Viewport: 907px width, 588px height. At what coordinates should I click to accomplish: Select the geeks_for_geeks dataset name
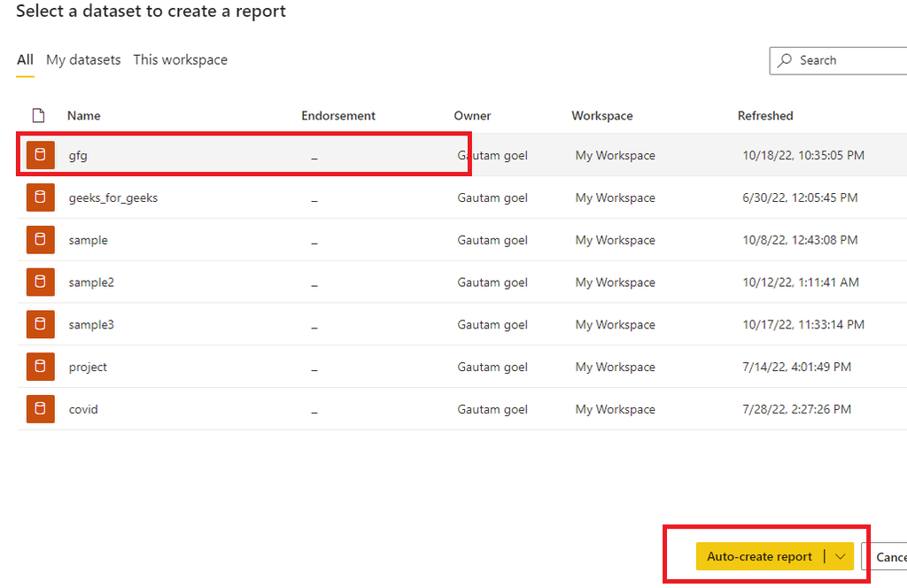(113, 197)
